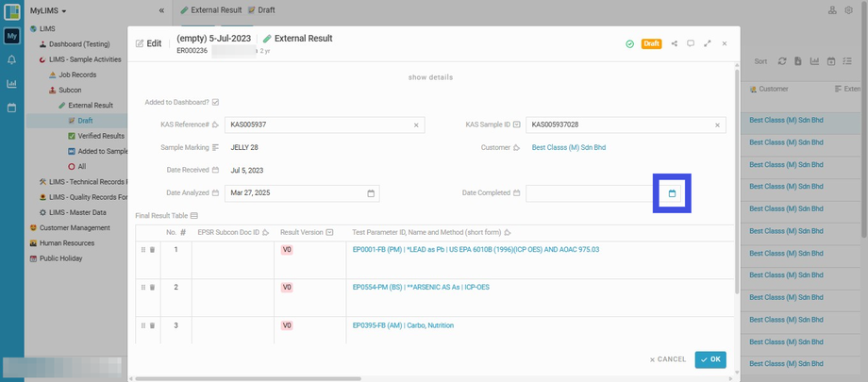Open Best Classs (M) Sdn Bhd customer link in dialog
The width and height of the screenshot is (868, 382).
click(569, 148)
